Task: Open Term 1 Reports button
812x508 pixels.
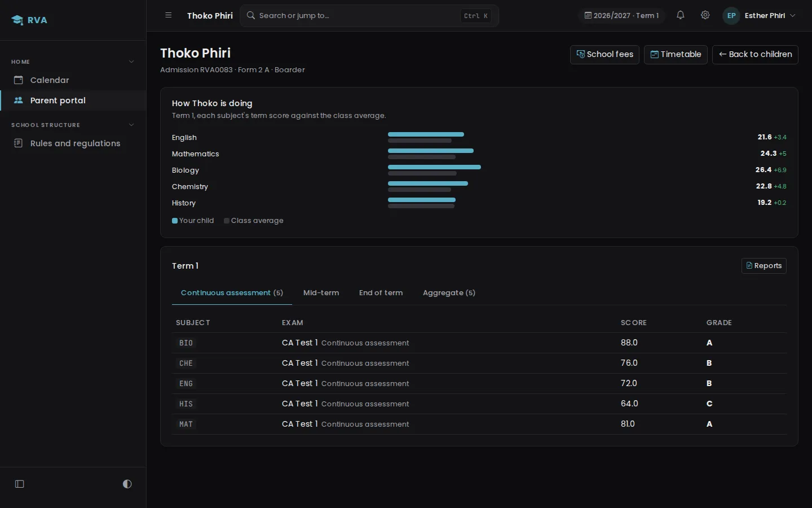Action: pyautogui.click(x=764, y=266)
